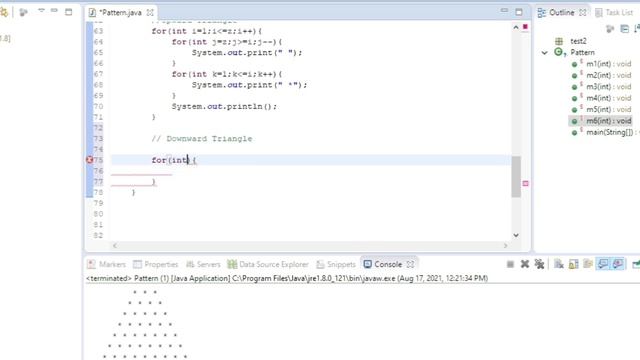Select method m3(int) in Outline
The height and width of the screenshot is (360, 640).
click(602, 87)
